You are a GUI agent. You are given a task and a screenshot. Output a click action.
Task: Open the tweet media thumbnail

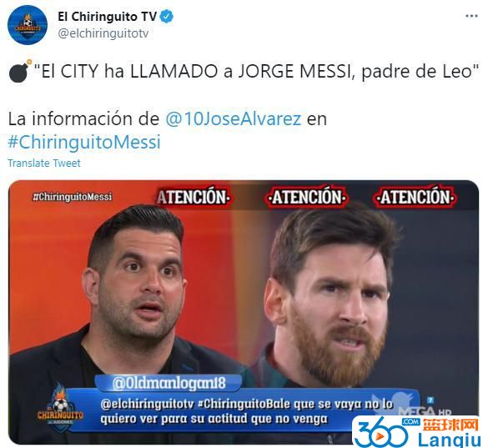point(244,312)
